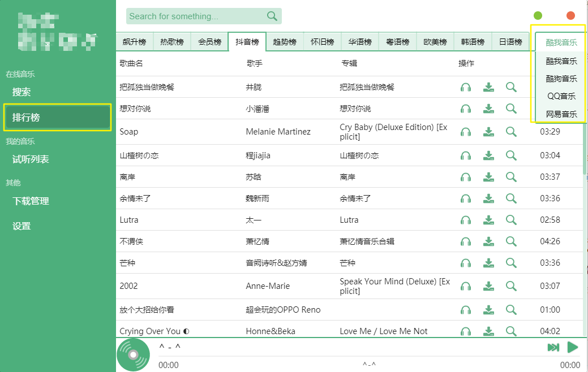Viewport: 588px width, 372px height.
Task: Search details for 芒种 using magnifier icon
Action: point(511,263)
